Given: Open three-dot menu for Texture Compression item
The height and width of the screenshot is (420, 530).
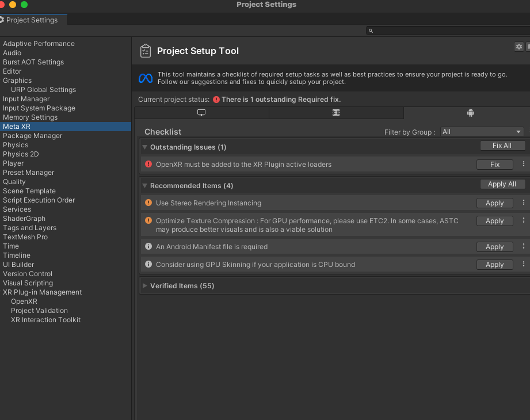Looking at the screenshot, I should (x=524, y=221).
